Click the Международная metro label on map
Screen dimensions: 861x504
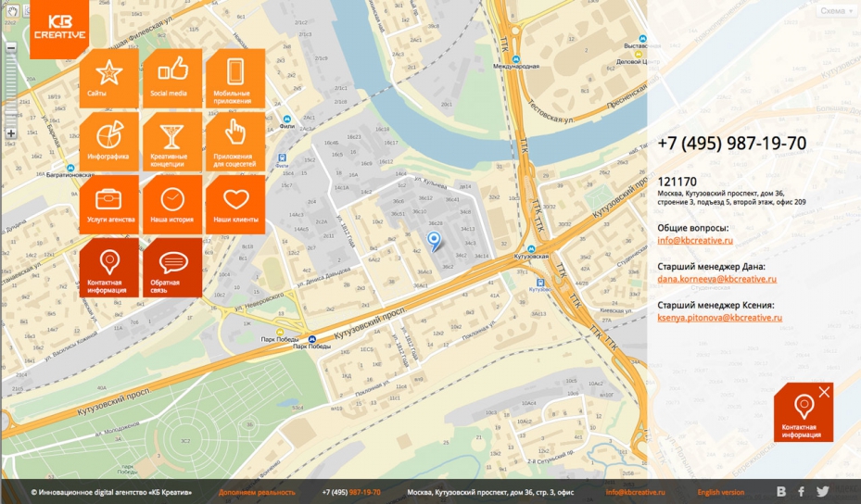[515, 66]
